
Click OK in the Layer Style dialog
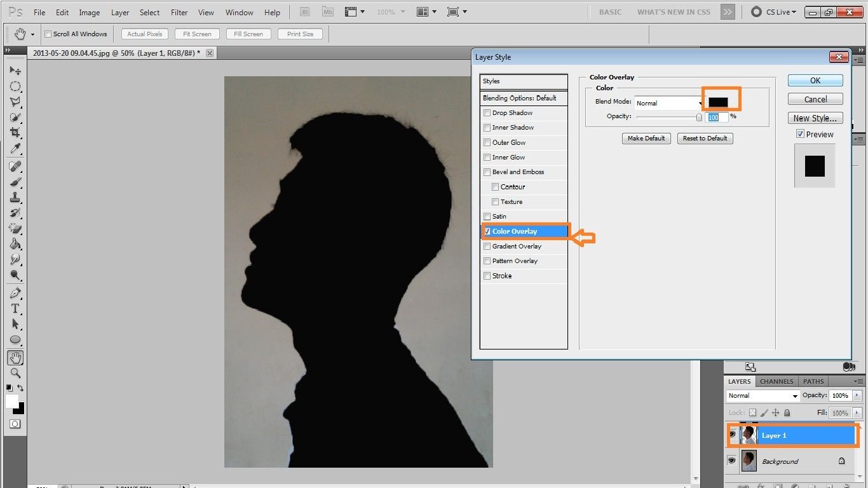click(815, 81)
